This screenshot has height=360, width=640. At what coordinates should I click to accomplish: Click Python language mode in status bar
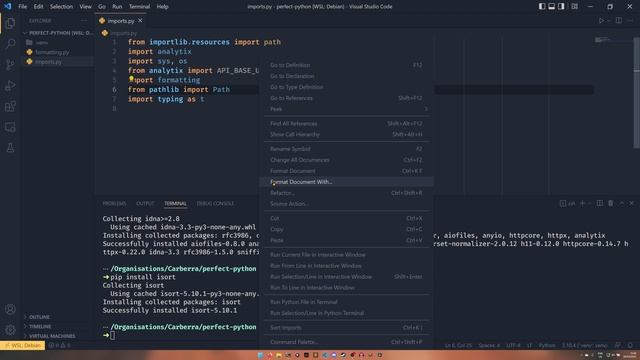(x=547, y=345)
